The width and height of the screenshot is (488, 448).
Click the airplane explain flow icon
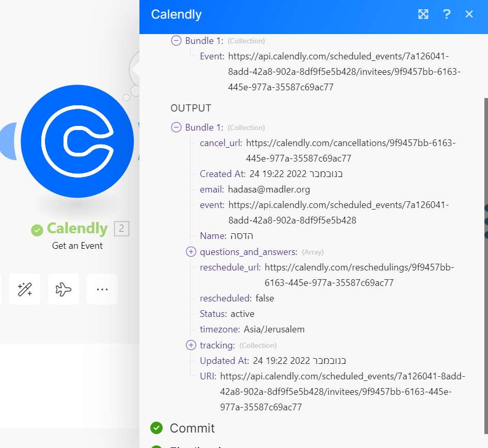point(64,289)
